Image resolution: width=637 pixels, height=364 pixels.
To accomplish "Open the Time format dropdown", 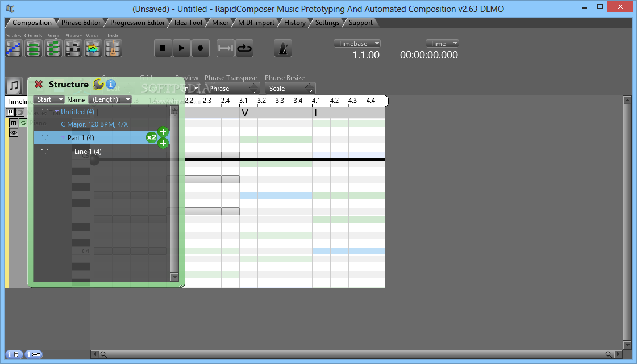I will [442, 43].
